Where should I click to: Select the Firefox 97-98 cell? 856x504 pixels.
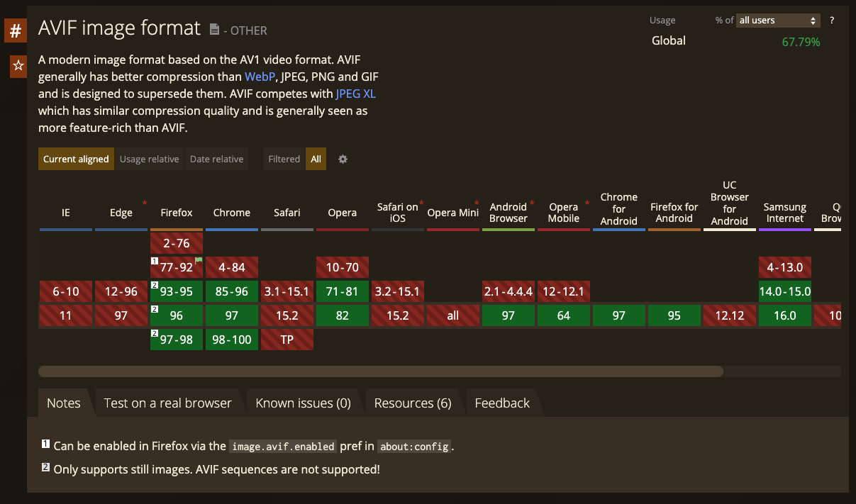point(177,340)
